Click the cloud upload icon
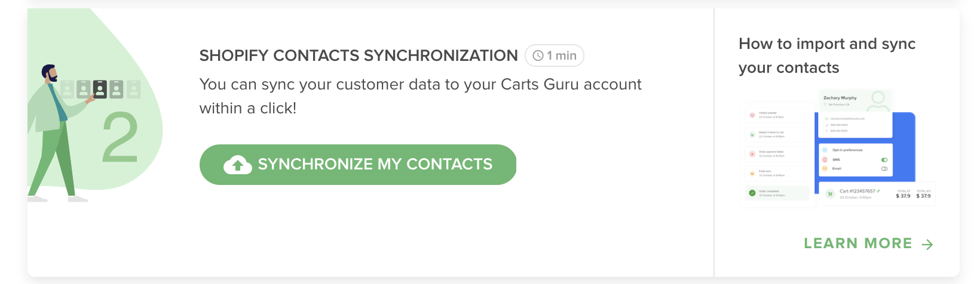 (237, 165)
